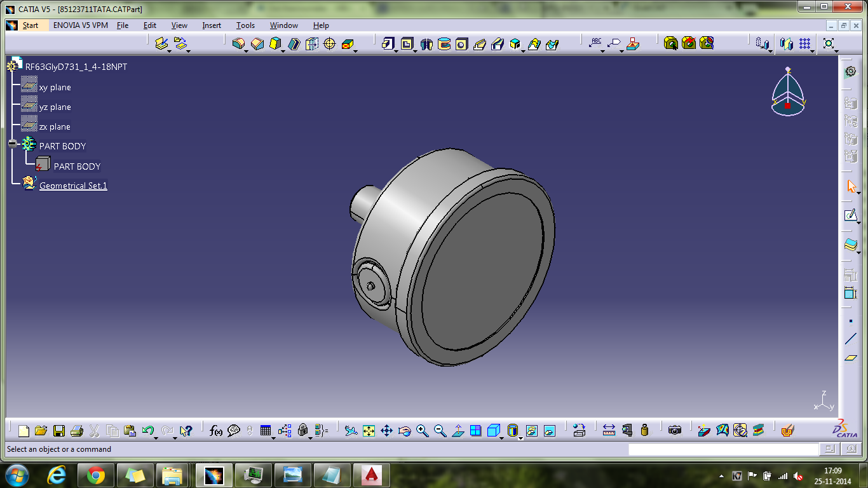868x488 pixels.
Task: Open Internet Explorer from the taskbar
Action: [57, 475]
